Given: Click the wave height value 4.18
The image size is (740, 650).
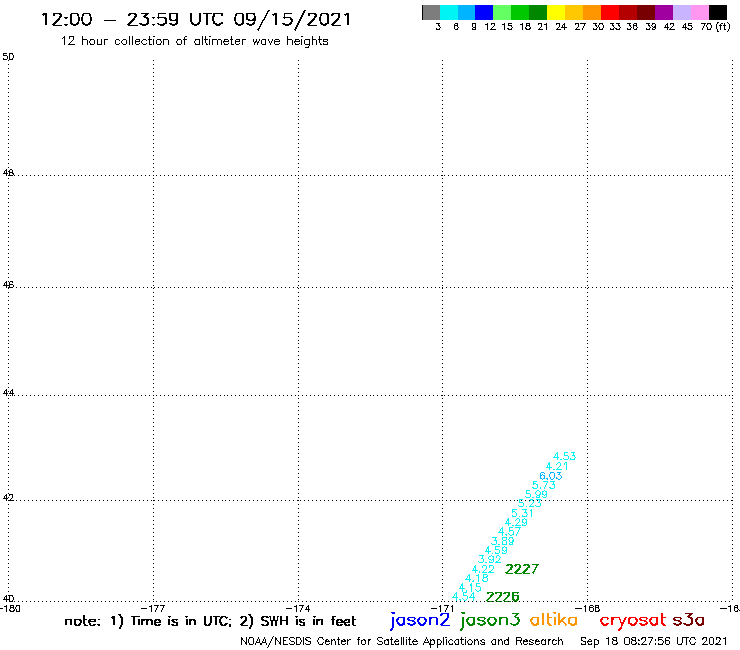Looking at the screenshot, I should (x=477, y=578).
